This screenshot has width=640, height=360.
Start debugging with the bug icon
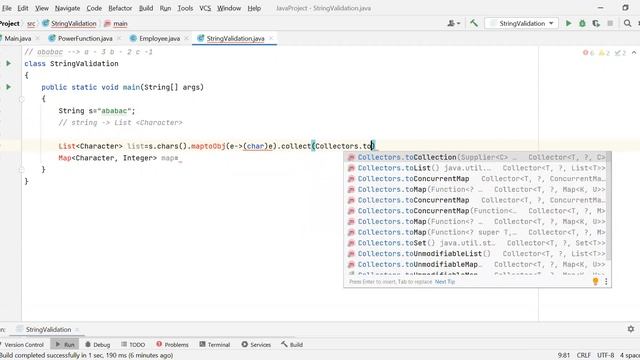click(x=582, y=23)
